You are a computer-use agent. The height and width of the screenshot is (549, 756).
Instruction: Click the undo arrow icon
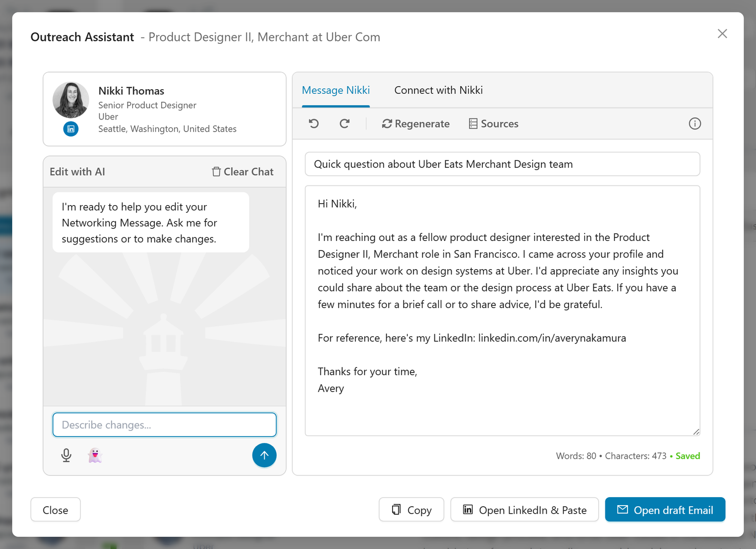[313, 124]
